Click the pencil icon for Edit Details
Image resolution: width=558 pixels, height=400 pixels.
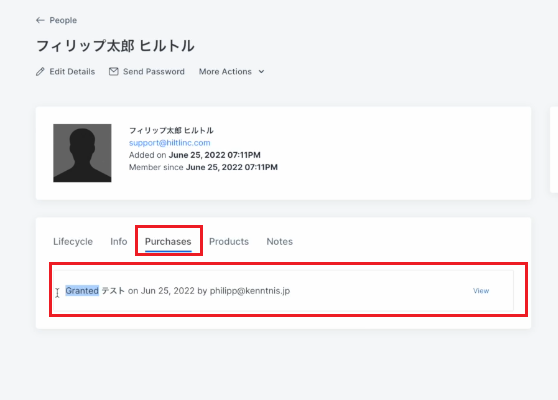tap(40, 72)
